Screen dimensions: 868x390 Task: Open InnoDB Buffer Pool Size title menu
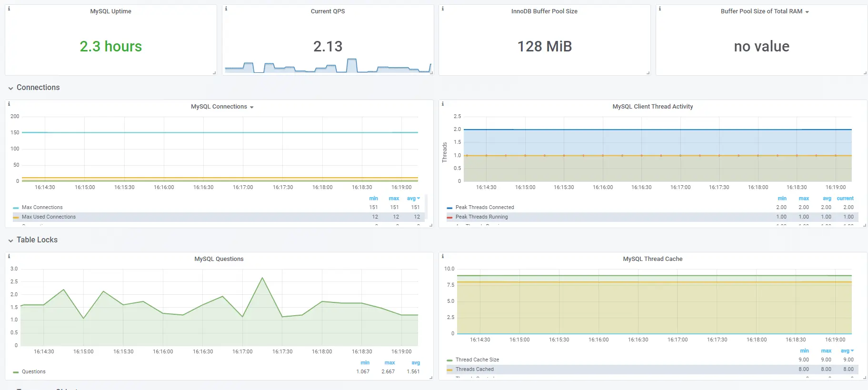point(544,11)
